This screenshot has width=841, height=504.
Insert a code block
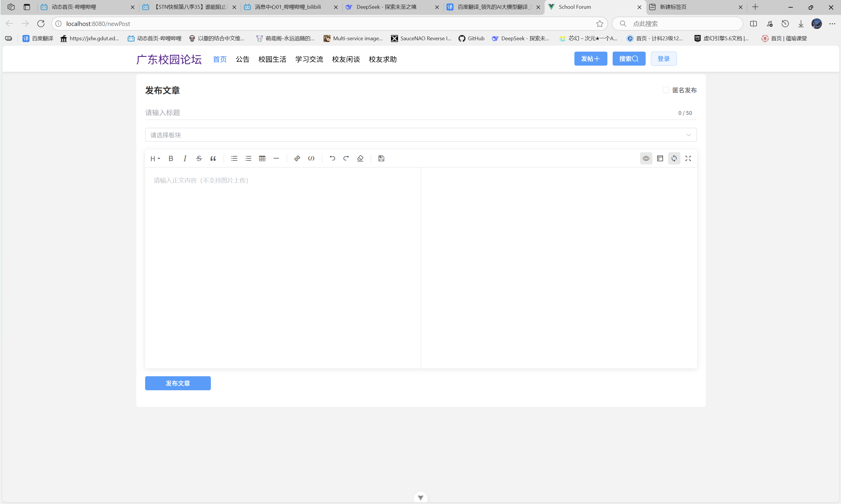[x=311, y=158]
